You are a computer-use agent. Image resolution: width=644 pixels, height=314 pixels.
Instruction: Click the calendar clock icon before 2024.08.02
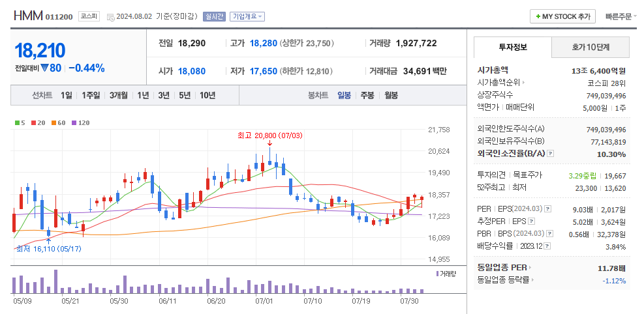tap(110, 17)
